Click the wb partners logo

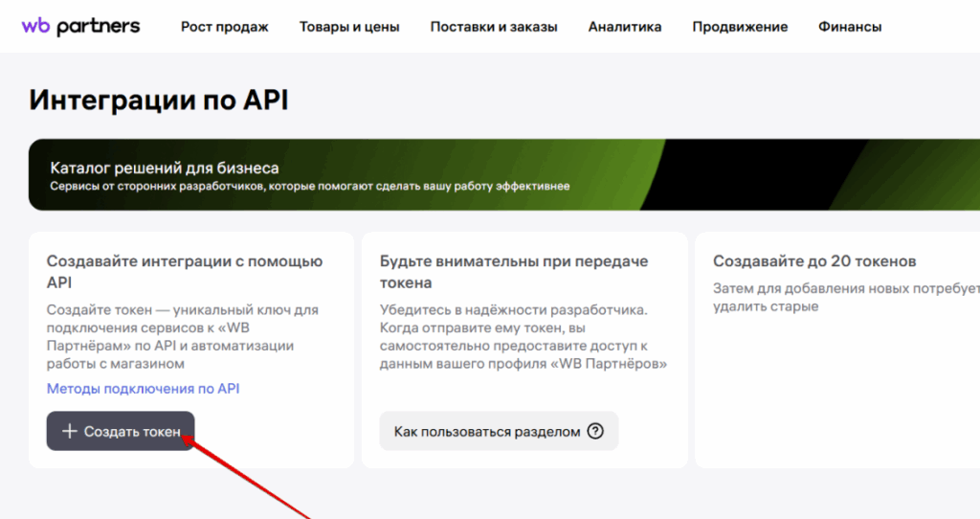coord(80,27)
